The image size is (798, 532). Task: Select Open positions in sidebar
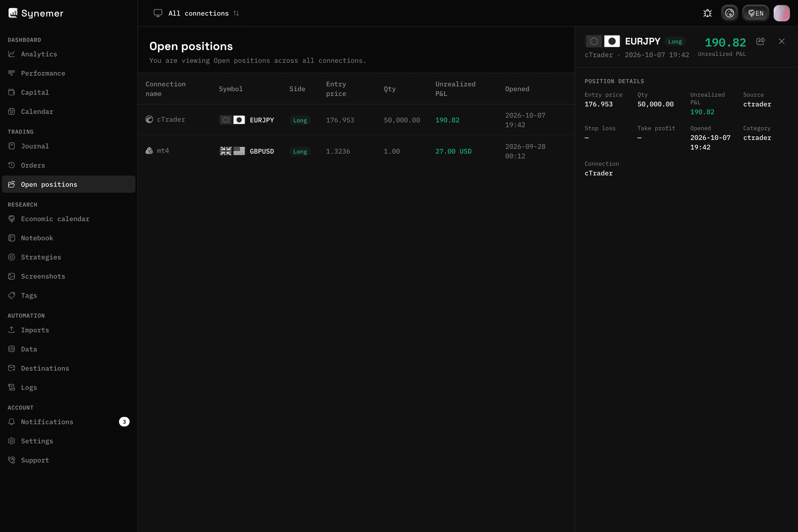69,184
